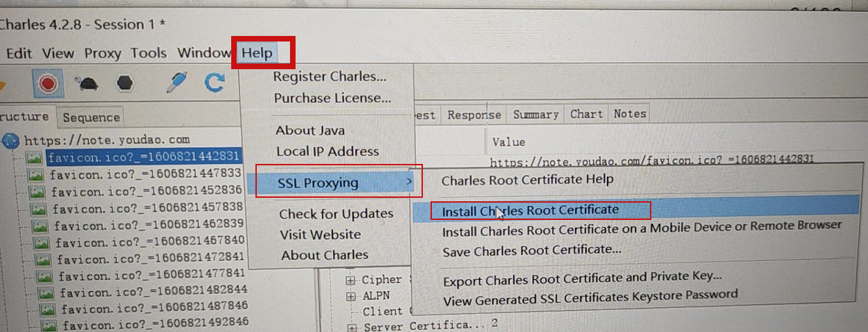The width and height of the screenshot is (868, 332).
Task: Open the Proxy menu
Action: pos(102,53)
